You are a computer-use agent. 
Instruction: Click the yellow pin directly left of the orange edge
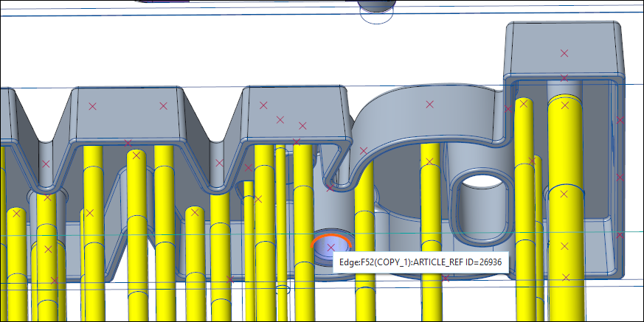[303, 221]
